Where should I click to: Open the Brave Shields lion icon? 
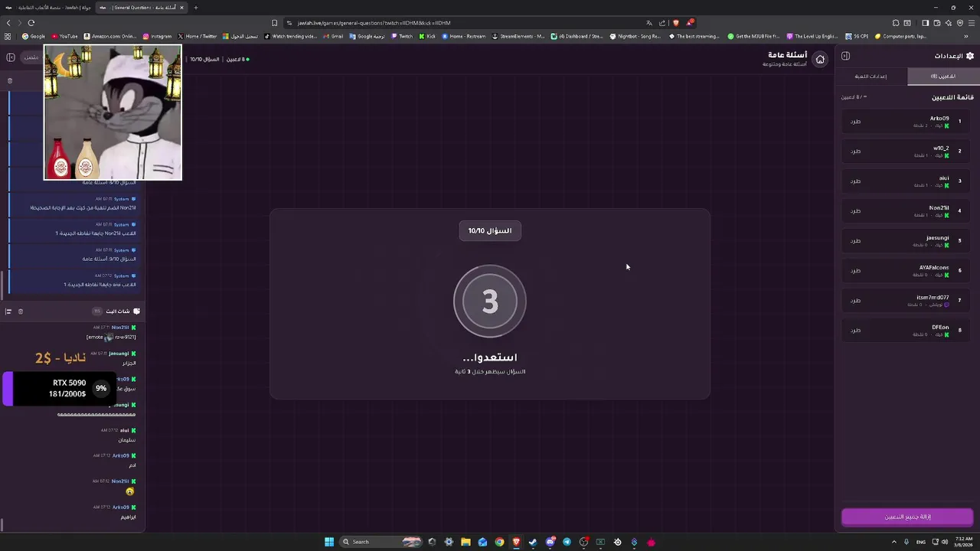[x=675, y=23]
